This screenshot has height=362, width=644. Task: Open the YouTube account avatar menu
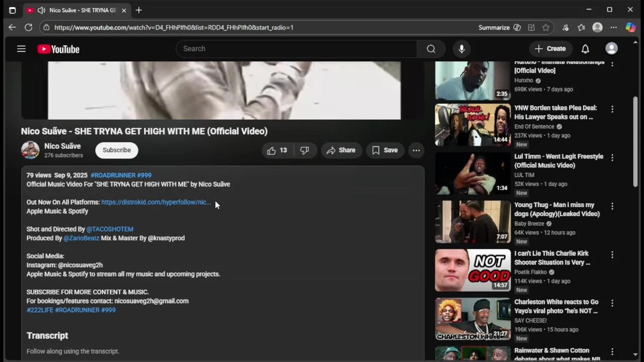612,49
